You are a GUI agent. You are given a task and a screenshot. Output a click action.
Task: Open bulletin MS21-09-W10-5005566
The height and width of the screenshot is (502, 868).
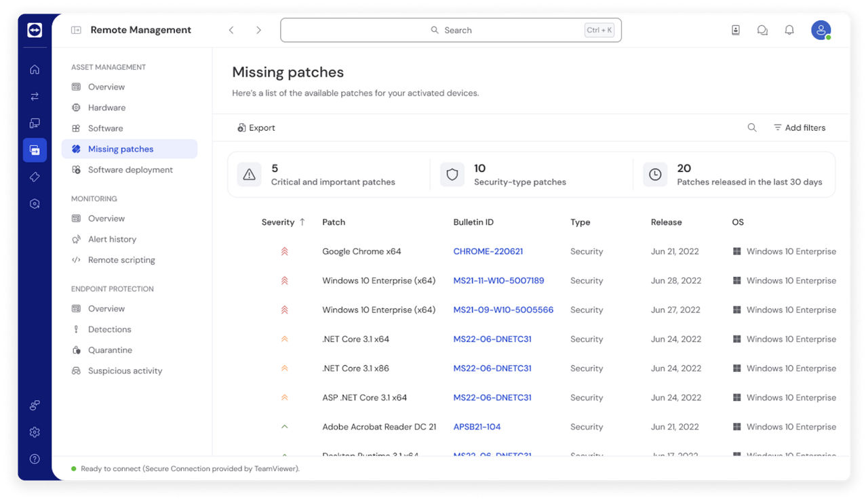[x=503, y=310]
